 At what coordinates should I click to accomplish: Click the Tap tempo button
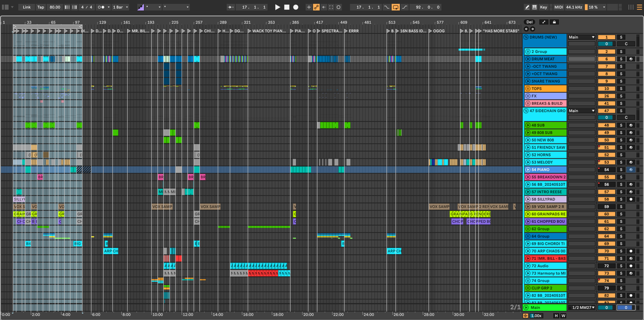click(41, 8)
